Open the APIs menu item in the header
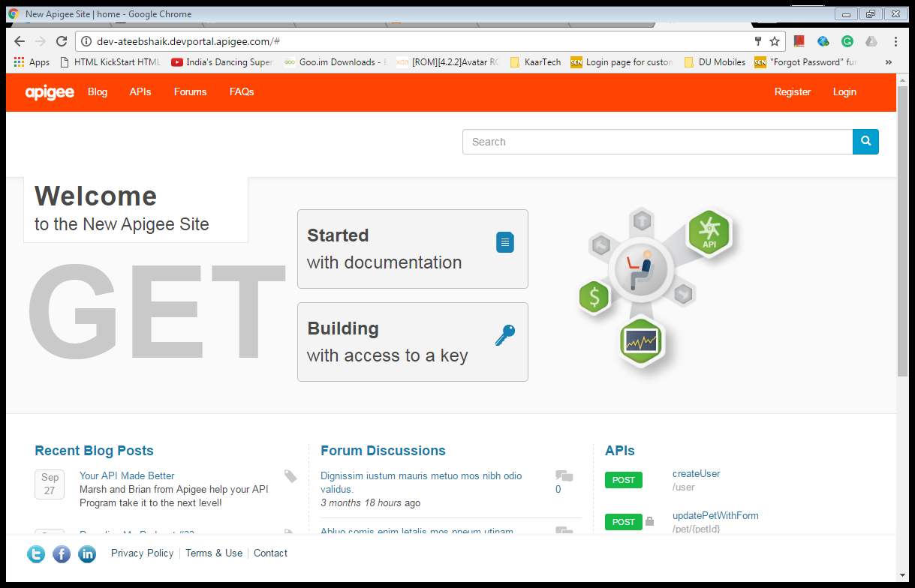This screenshot has width=915, height=588. point(140,92)
